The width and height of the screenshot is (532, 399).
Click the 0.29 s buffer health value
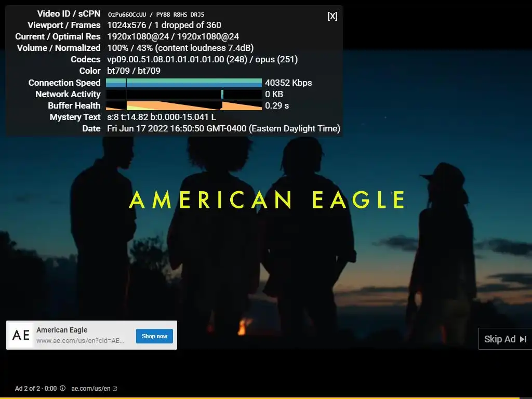point(277,105)
